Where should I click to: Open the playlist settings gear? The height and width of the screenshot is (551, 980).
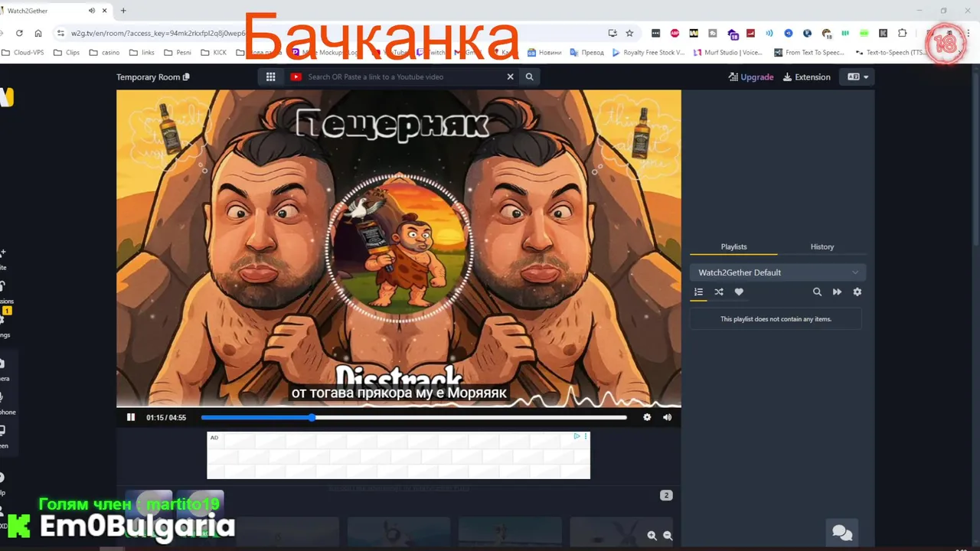857,292
